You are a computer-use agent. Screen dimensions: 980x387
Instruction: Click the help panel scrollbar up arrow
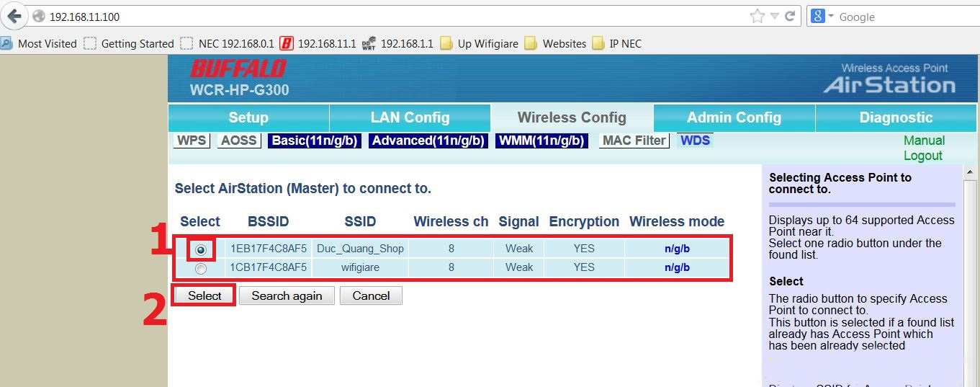coord(971,172)
